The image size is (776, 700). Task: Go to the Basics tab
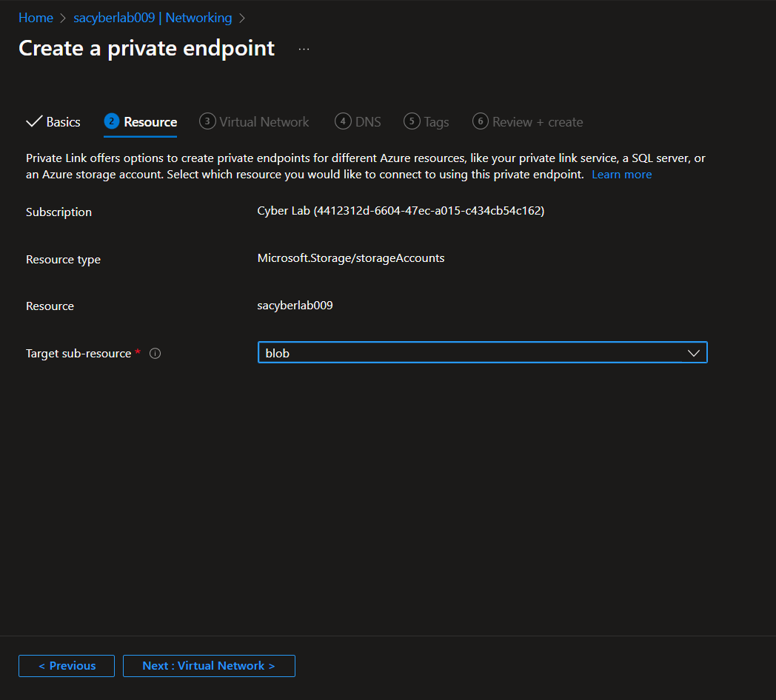click(53, 121)
